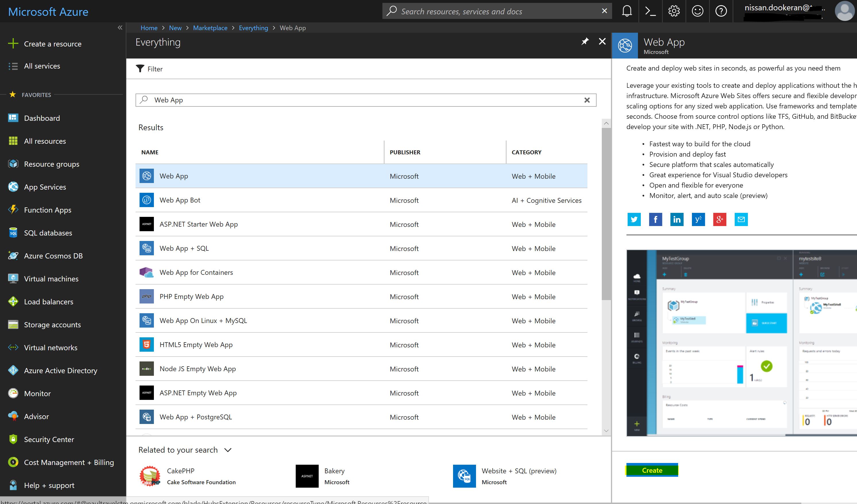Collapse the left sidebar menu
Screen dimensions: 857x504
120,28
